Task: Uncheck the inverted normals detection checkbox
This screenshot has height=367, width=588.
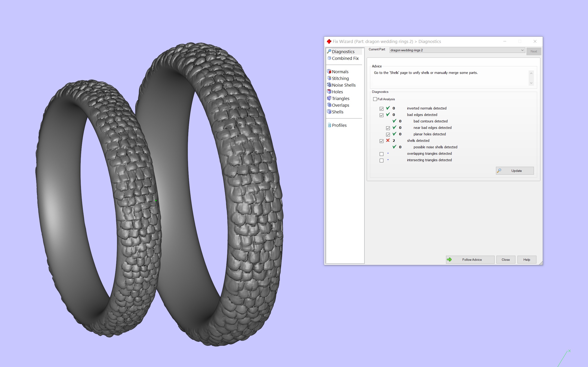Action: click(382, 109)
